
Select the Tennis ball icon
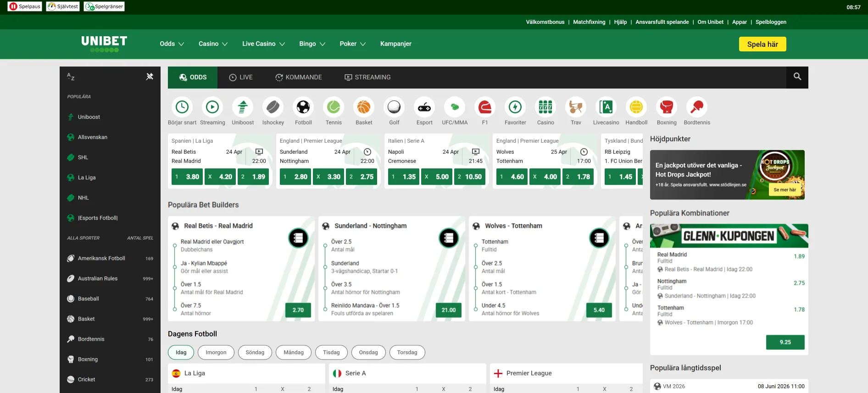point(334,107)
